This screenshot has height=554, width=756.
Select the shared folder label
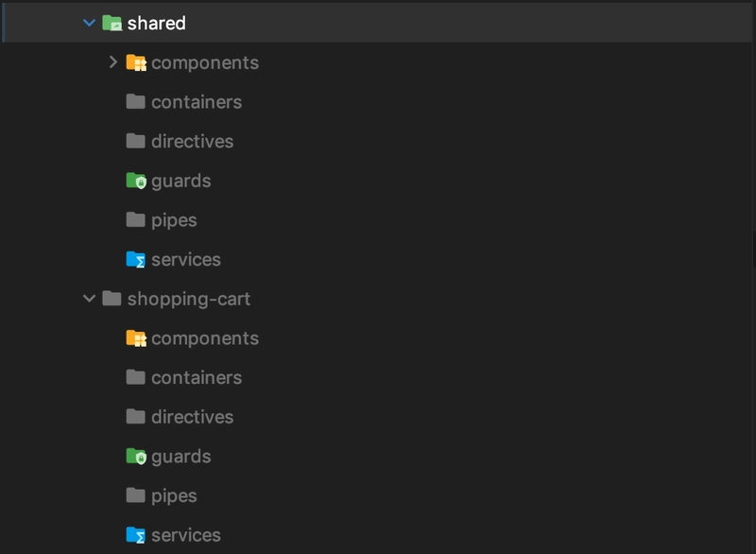click(156, 23)
